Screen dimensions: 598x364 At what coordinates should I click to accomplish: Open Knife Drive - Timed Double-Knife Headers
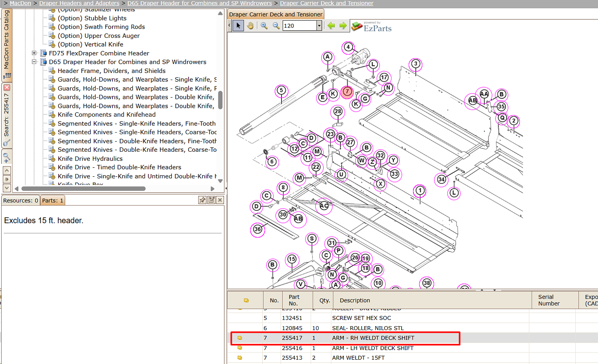pos(120,167)
